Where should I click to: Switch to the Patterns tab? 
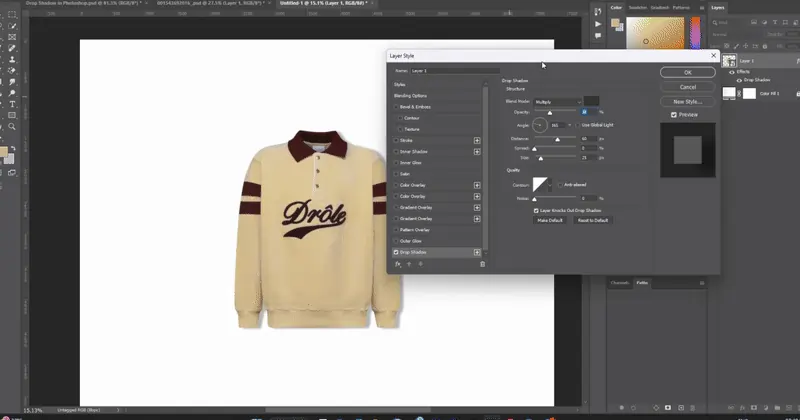point(681,8)
